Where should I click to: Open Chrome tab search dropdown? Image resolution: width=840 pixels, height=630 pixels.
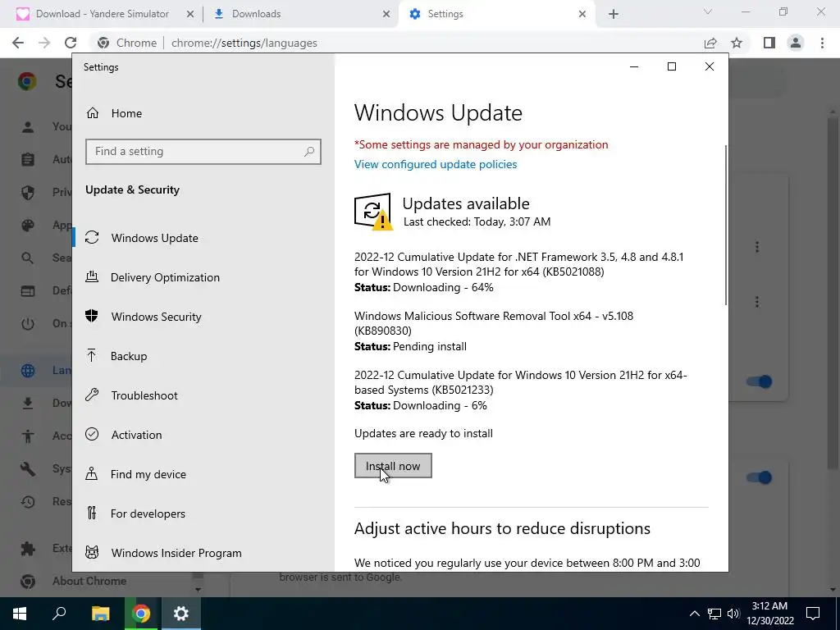click(708, 11)
